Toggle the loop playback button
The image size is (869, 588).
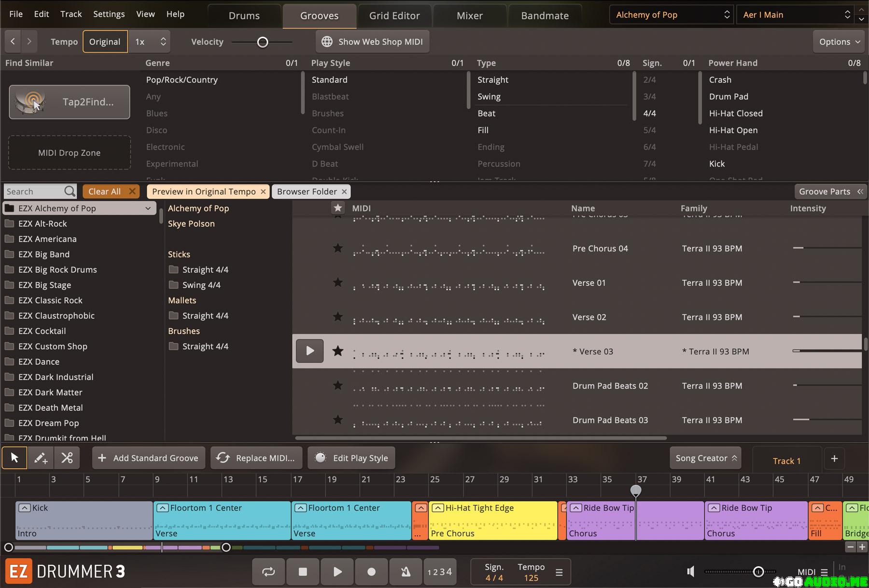click(268, 572)
